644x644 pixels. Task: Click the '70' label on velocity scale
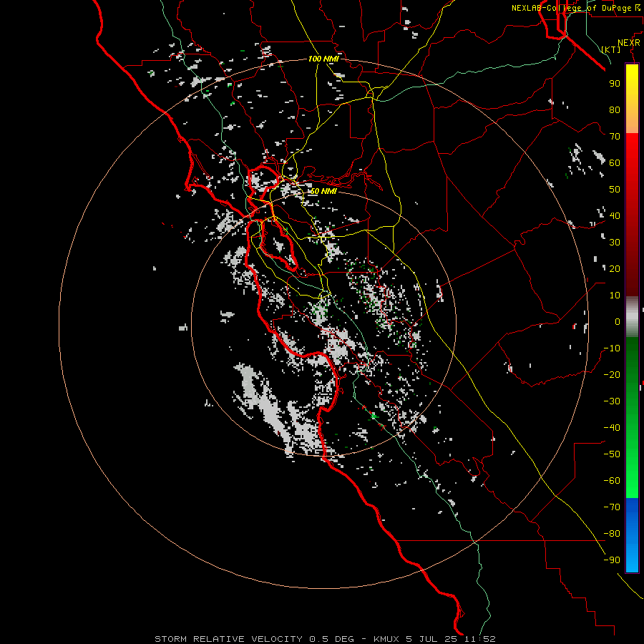click(x=615, y=137)
